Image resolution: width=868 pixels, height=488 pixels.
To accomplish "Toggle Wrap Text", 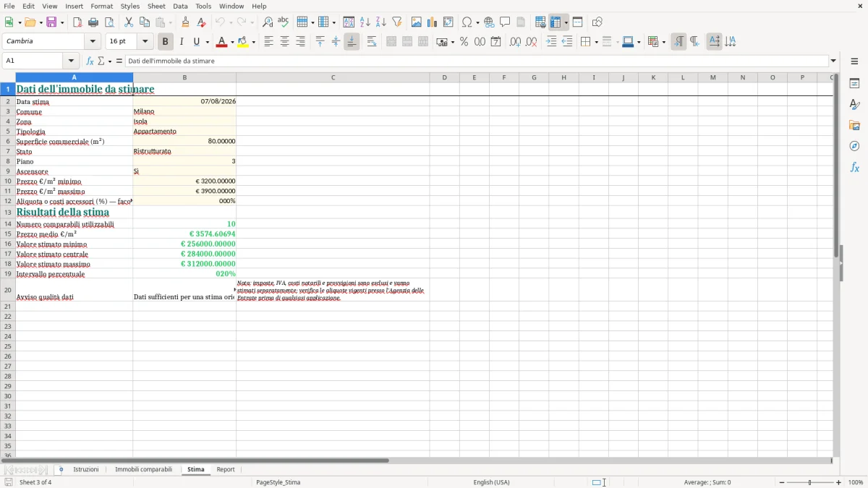I will 371,42.
